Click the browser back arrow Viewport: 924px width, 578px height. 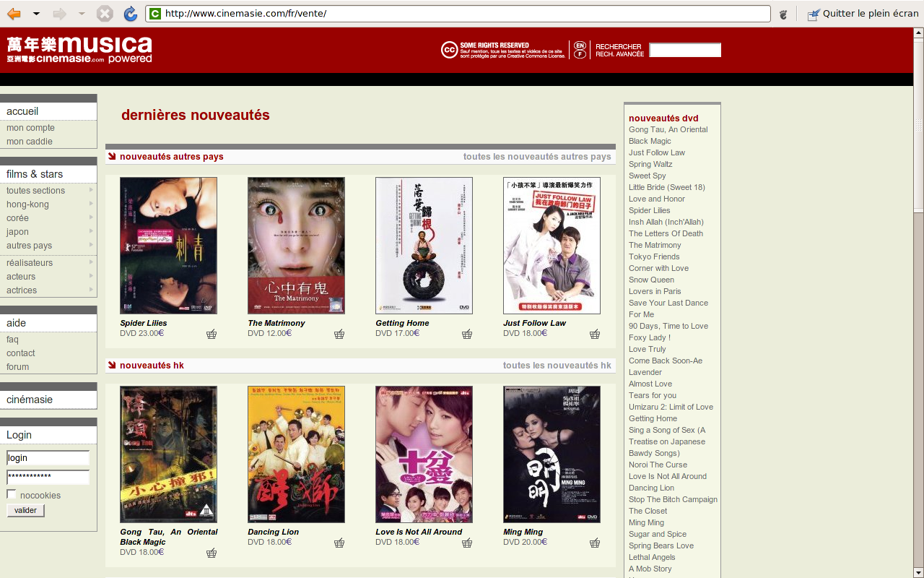point(14,14)
